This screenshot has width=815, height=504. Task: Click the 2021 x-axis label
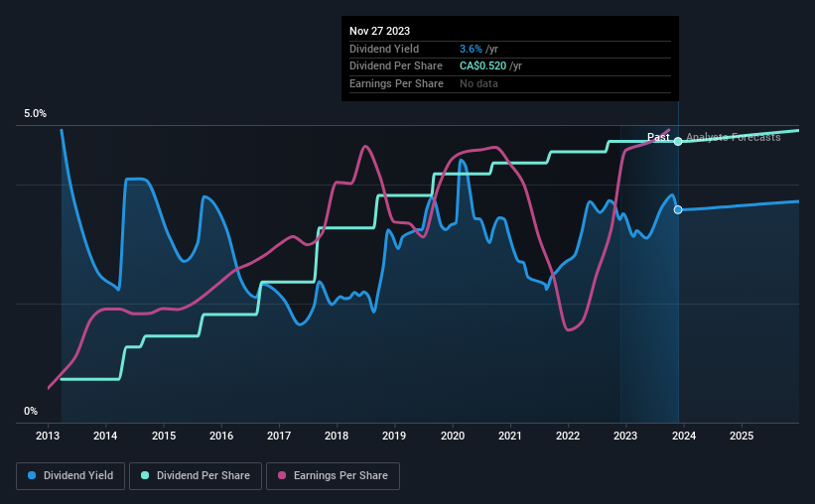[x=510, y=436]
